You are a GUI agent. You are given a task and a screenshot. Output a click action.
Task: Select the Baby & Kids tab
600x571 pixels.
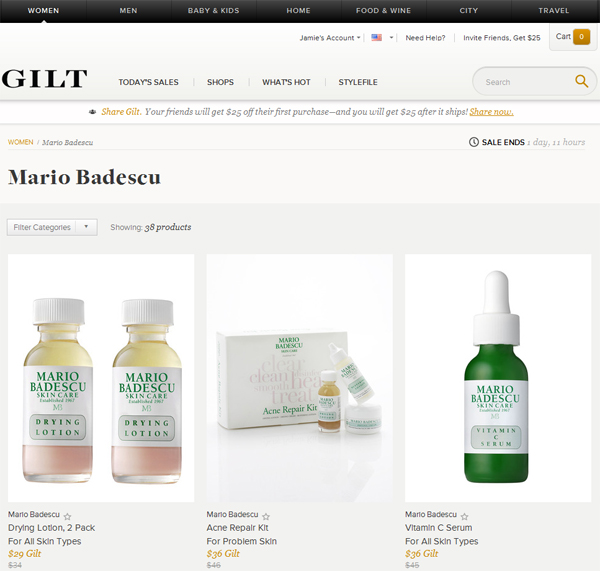[214, 11]
